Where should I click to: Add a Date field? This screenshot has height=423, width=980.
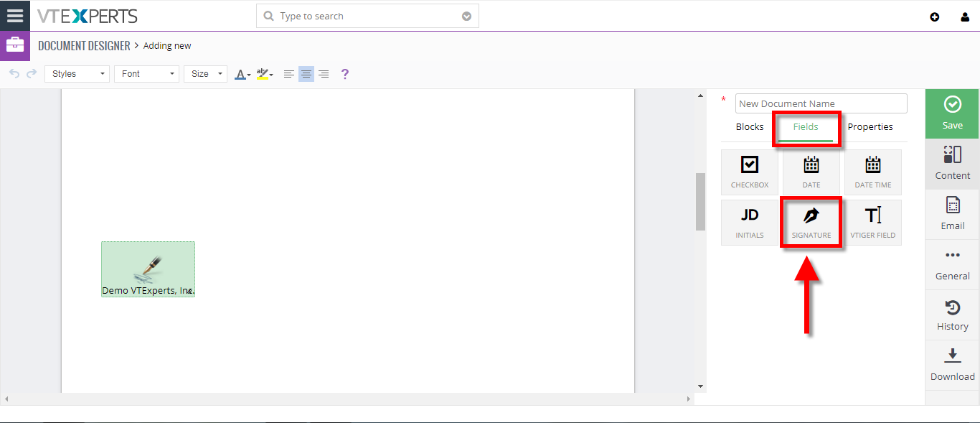pyautogui.click(x=811, y=172)
